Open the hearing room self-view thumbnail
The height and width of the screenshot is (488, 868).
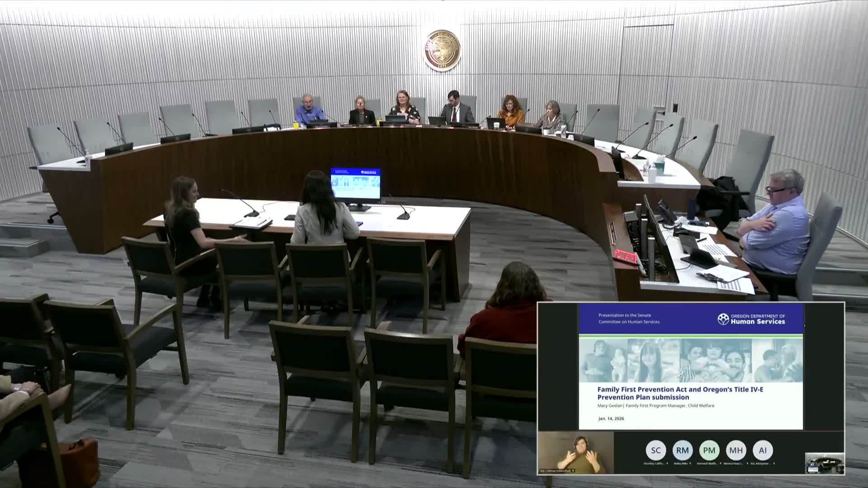point(825,463)
